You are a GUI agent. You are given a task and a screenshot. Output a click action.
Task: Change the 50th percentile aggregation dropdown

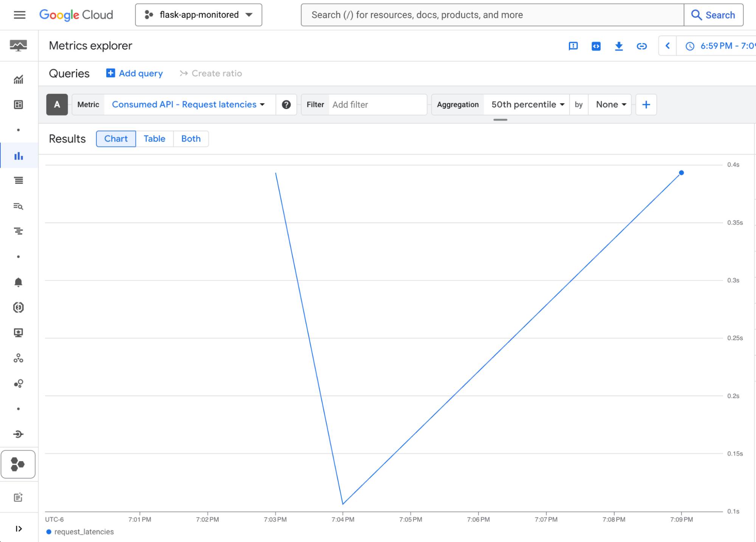[526, 104]
